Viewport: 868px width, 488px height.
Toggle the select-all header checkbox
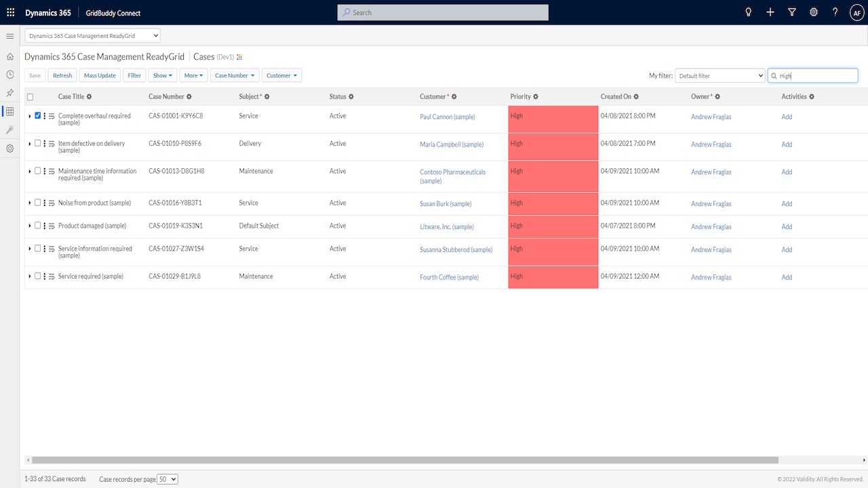30,97
